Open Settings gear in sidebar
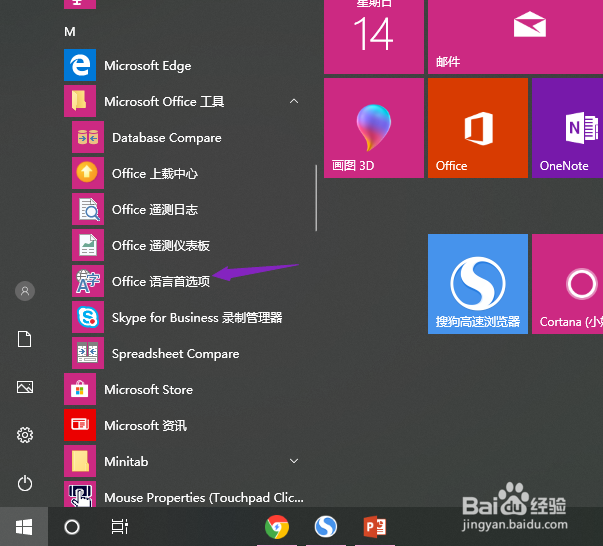The image size is (603, 546). (25, 435)
